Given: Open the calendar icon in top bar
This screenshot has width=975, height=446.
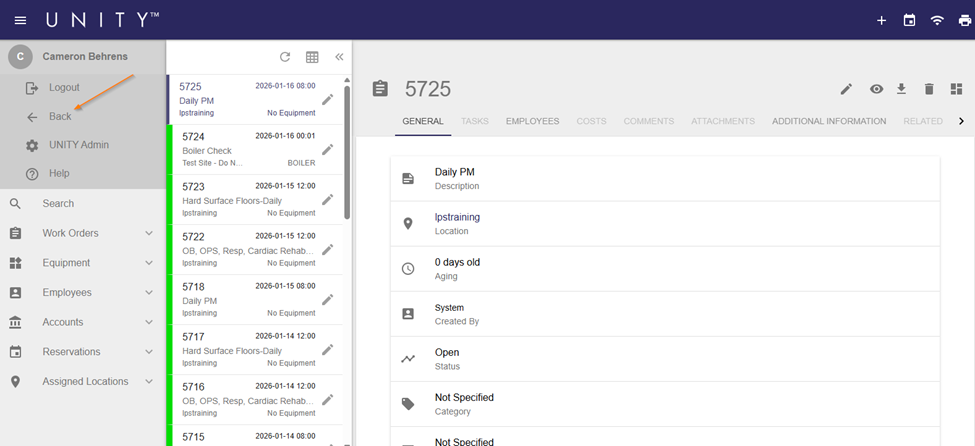Looking at the screenshot, I should click(909, 20).
